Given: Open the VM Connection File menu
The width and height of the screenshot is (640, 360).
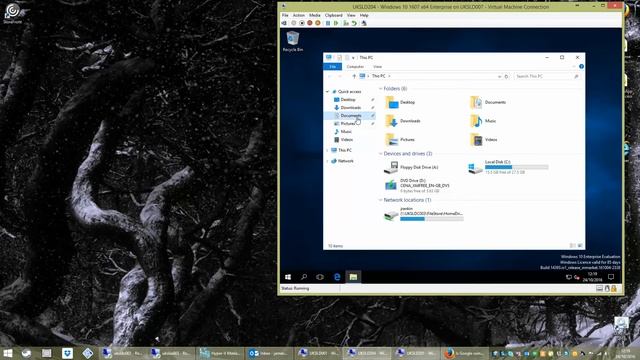Looking at the screenshot, I should pyautogui.click(x=285, y=15).
